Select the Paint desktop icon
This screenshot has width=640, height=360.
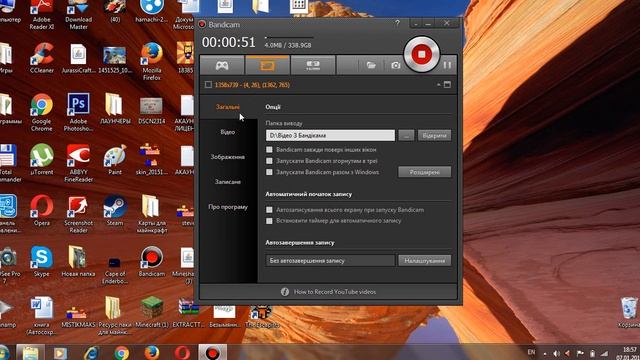115,160
